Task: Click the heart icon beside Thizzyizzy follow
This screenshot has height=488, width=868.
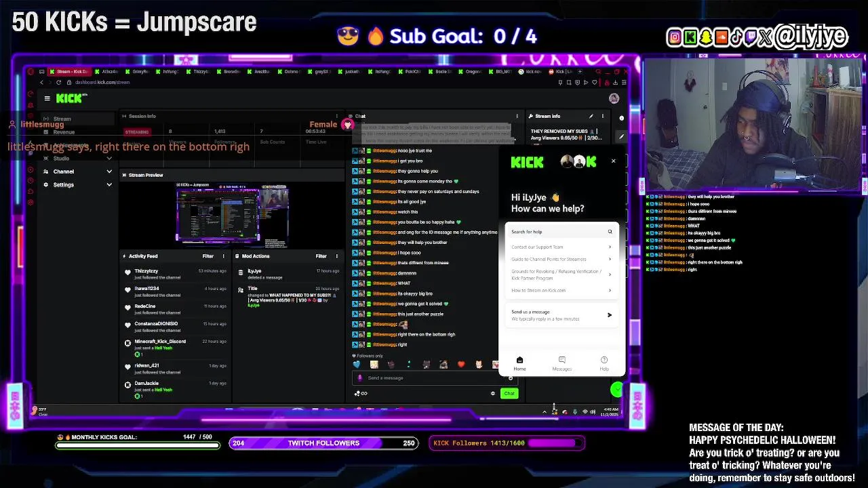Action: coord(127,272)
